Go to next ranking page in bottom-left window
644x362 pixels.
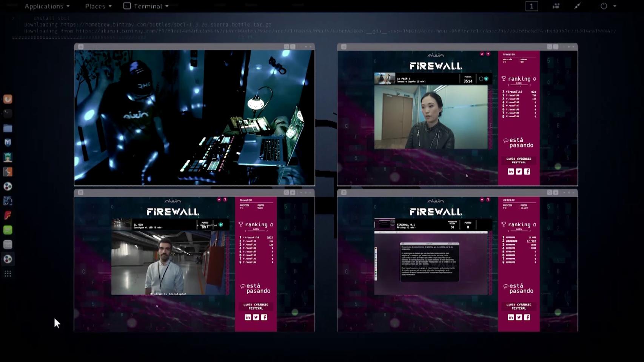point(267,230)
